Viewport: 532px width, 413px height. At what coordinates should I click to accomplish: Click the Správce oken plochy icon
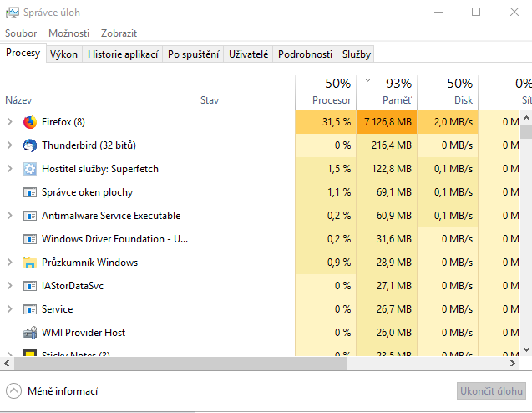click(x=30, y=192)
